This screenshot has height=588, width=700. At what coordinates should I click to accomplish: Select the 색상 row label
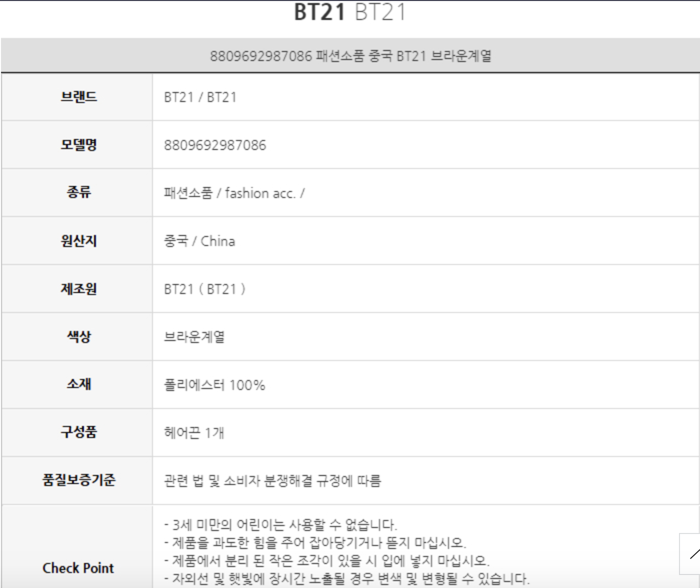pos(78,336)
